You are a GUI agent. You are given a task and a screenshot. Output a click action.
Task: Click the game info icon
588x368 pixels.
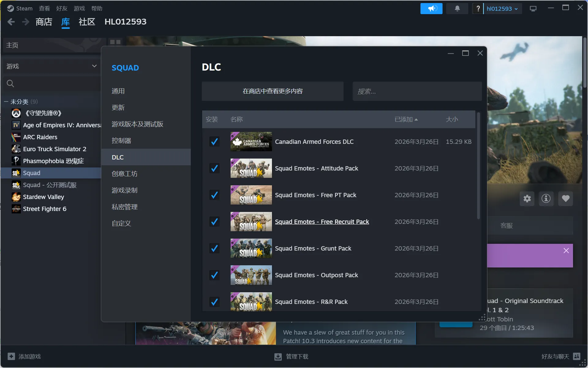[x=546, y=199]
